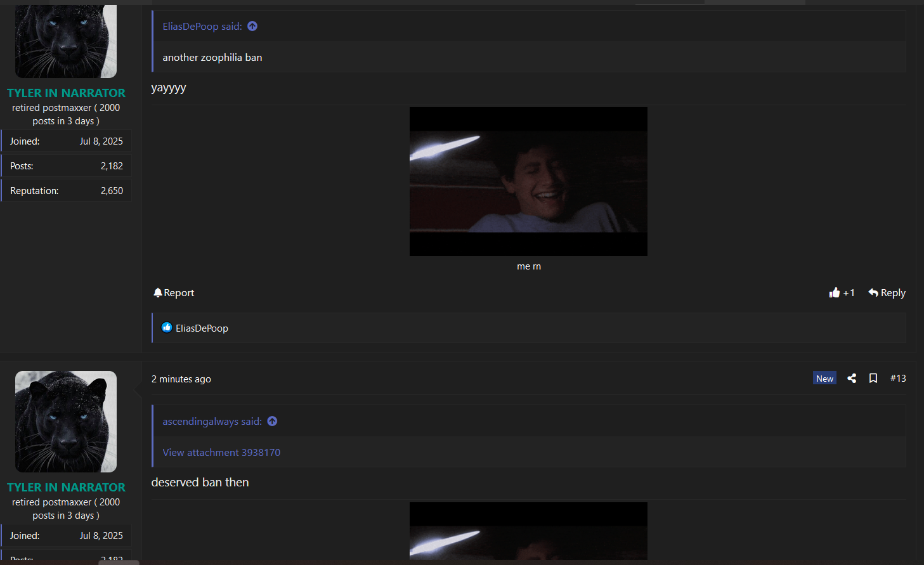Share post #13 via share icon
The height and width of the screenshot is (565, 924).
[x=852, y=378]
